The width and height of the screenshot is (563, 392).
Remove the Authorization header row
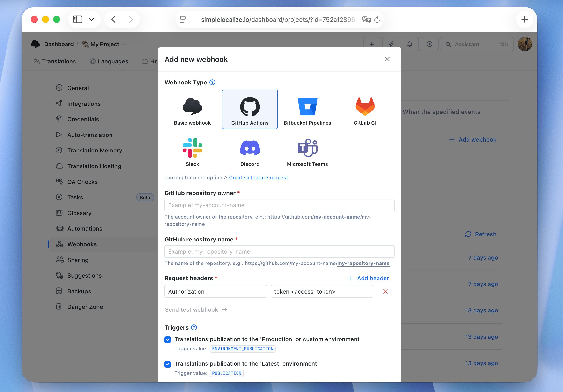[385, 291]
